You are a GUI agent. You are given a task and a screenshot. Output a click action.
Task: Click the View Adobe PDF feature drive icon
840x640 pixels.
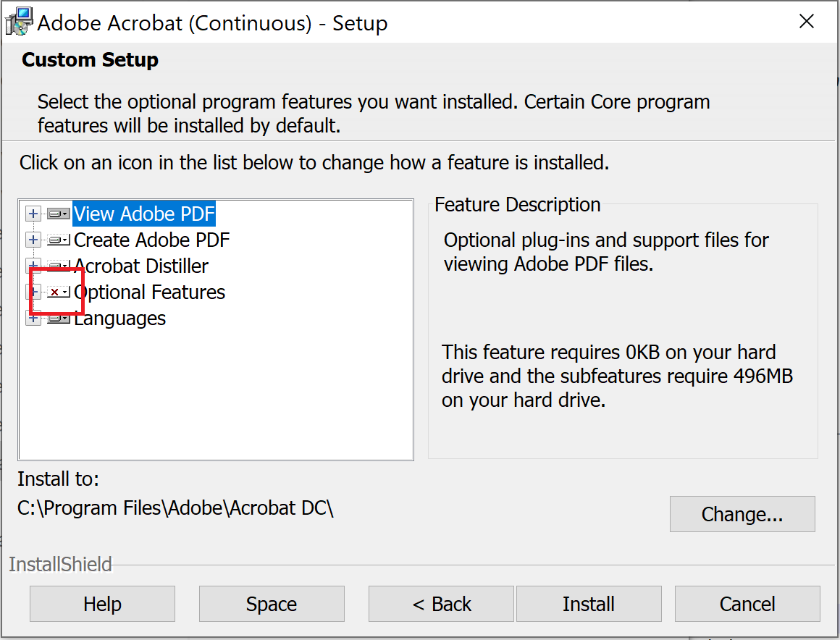[56, 214]
